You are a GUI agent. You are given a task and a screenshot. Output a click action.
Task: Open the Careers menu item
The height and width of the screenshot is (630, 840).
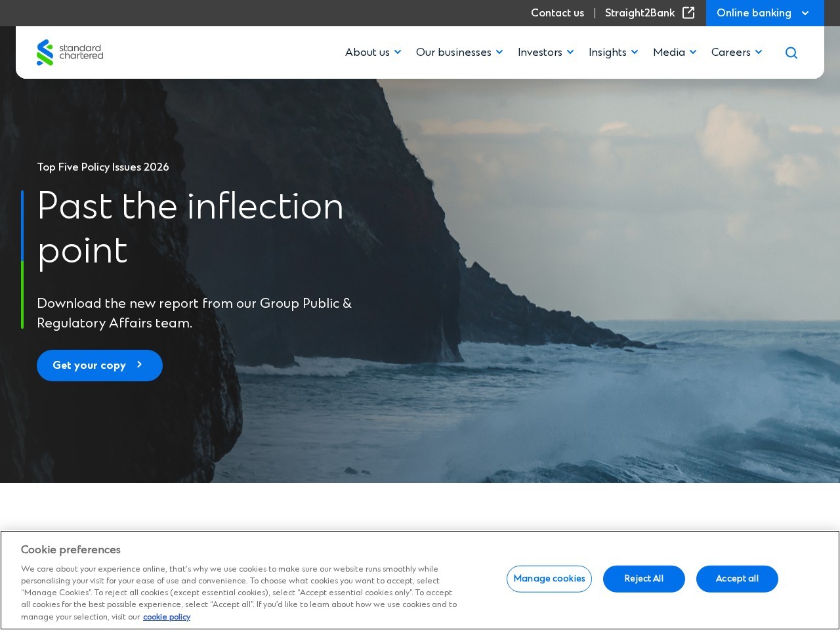730,52
